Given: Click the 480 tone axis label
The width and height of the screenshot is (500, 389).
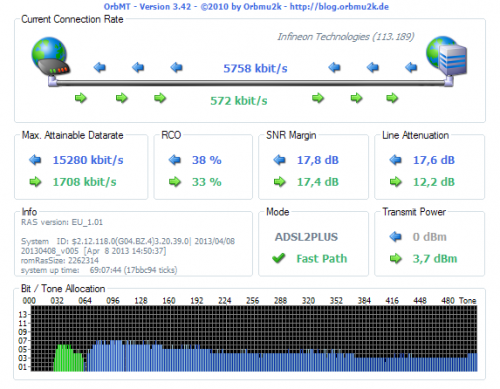Looking at the screenshot, I should point(448,301).
